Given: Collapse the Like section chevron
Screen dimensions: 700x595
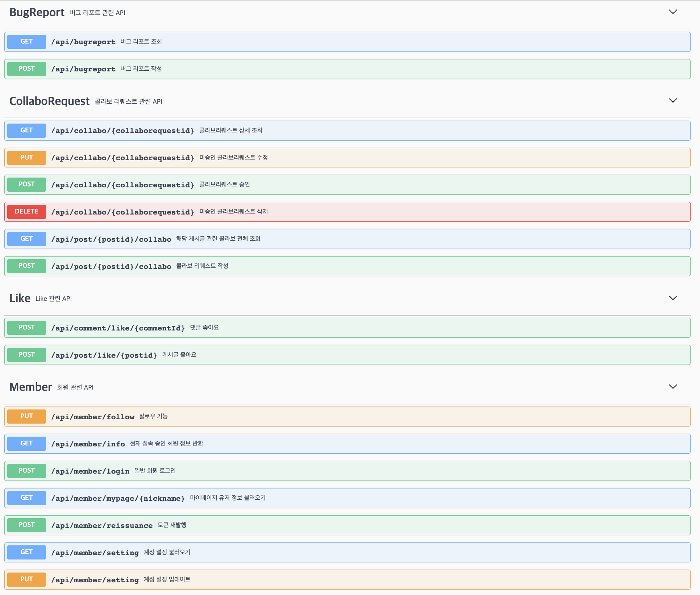Looking at the screenshot, I should tap(672, 298).
